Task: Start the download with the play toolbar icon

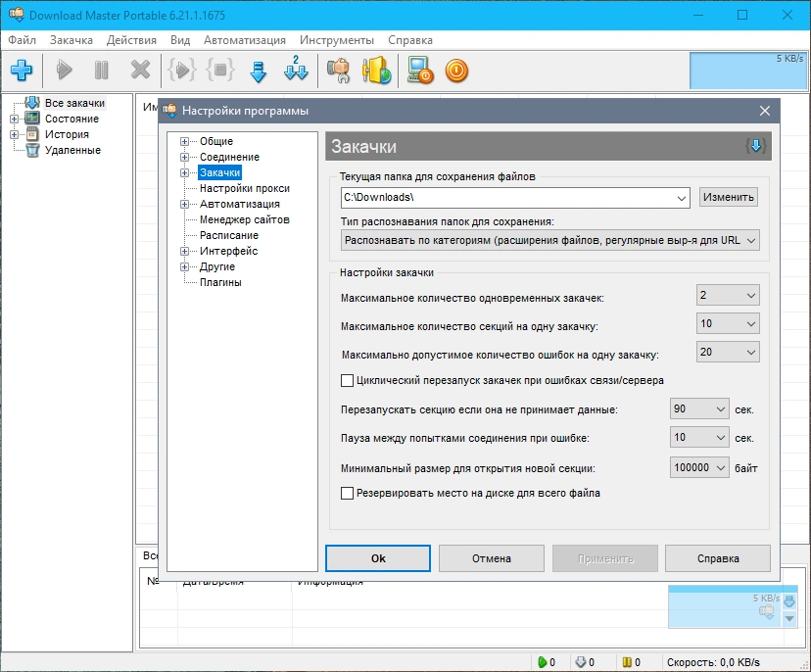Action: 64,70
